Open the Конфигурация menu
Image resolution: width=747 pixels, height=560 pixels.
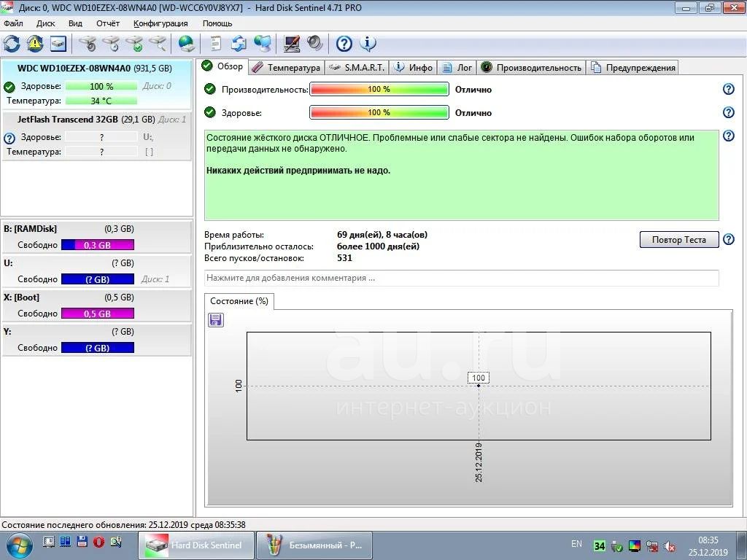pyautogui.click(x=160, y=23)
